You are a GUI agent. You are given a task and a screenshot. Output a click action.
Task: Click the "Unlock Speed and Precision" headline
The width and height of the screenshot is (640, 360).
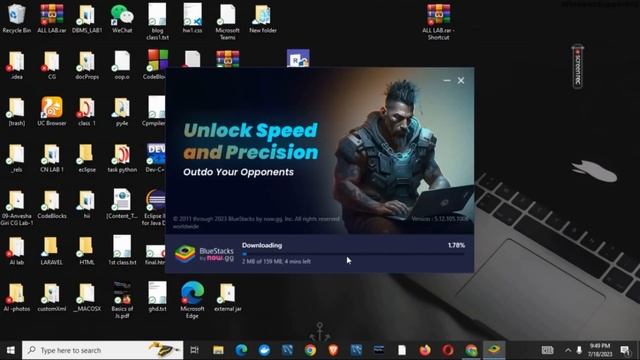[251, 141]
